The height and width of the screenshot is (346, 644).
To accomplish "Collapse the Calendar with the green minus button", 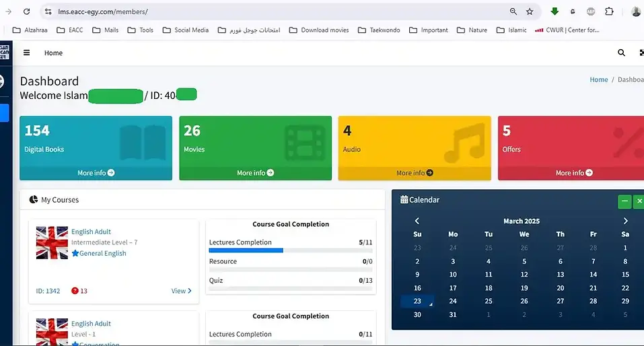I will [x=624, y=201].
